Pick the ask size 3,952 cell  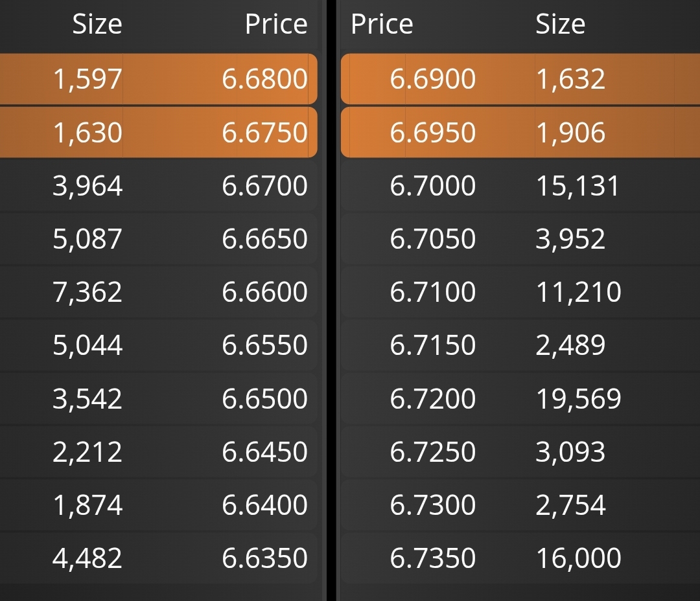(x=570, y=239)
